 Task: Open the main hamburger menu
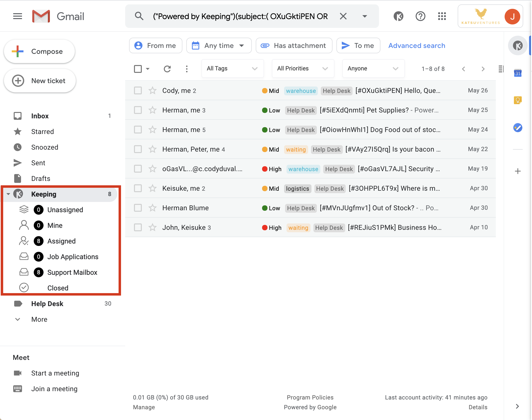click(x=17, y=16)
